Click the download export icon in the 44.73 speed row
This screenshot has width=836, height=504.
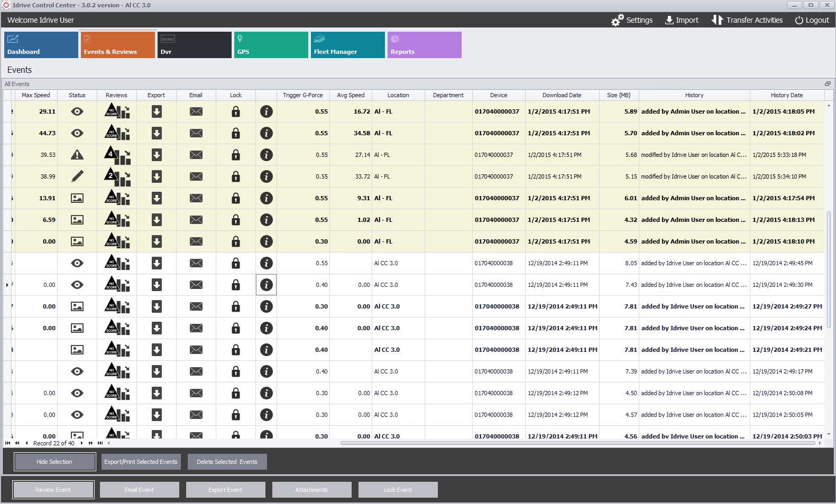[x=157, y=133]
